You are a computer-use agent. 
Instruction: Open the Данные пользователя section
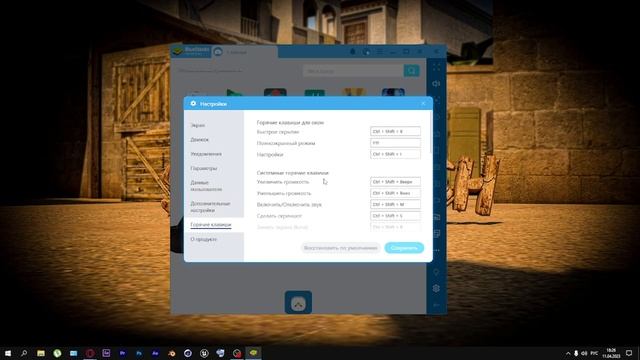point(206,186)
